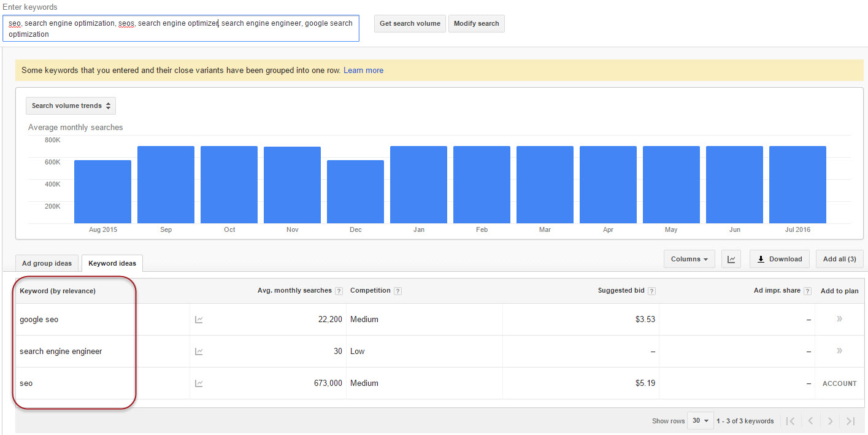The image size is (868, 435).
Task: Open the Search volume trends dropdown
Action: point(71,106)
